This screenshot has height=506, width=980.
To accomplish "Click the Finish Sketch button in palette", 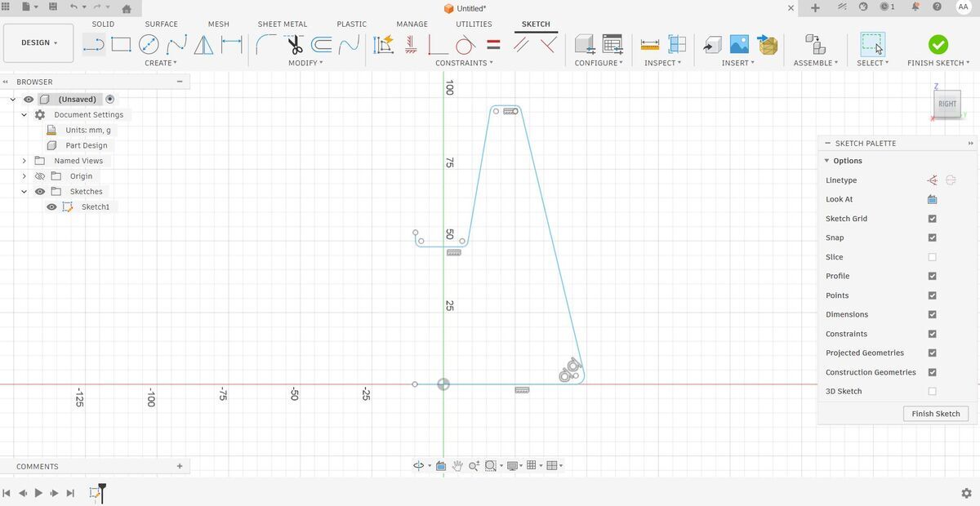I will click(936, 414).
